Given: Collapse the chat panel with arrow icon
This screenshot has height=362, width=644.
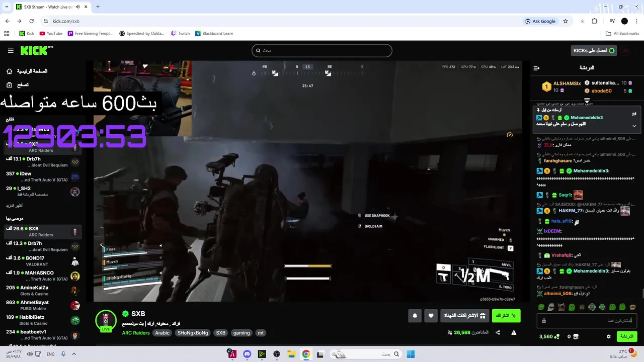Looking at the screenshot, I should (536, 68).
